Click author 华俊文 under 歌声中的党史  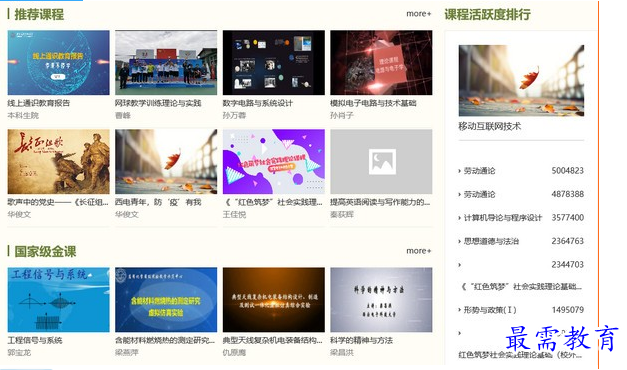pyautogui.click(x=19, y=214)
